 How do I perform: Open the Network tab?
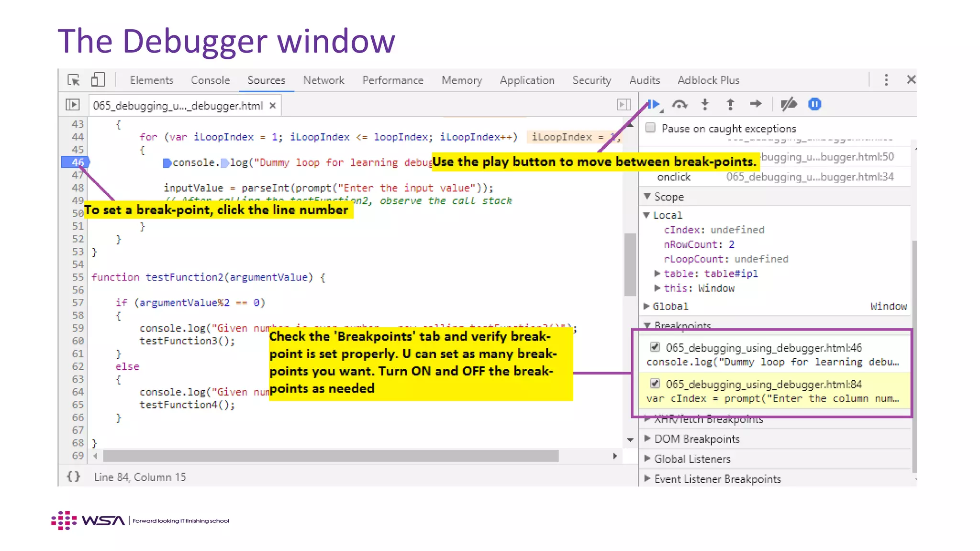323,80
